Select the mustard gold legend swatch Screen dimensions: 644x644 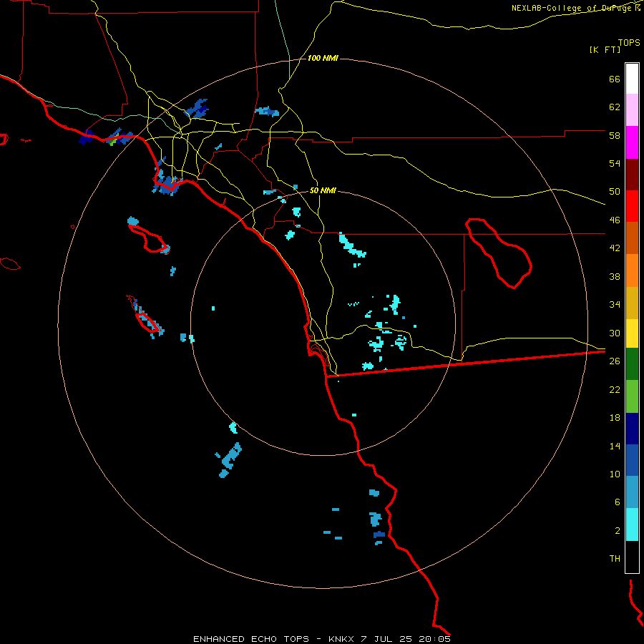[x=632, y=303]
